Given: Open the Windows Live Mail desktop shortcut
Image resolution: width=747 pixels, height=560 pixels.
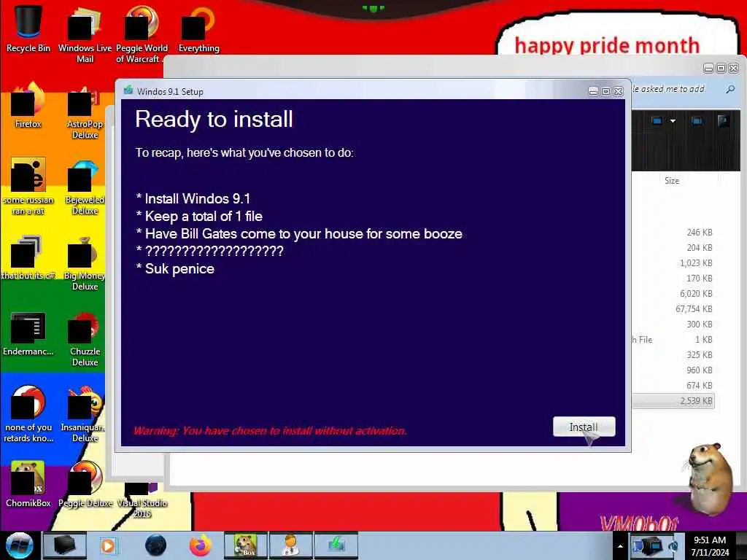Looking at the screenshot, I should coord(85,34).
